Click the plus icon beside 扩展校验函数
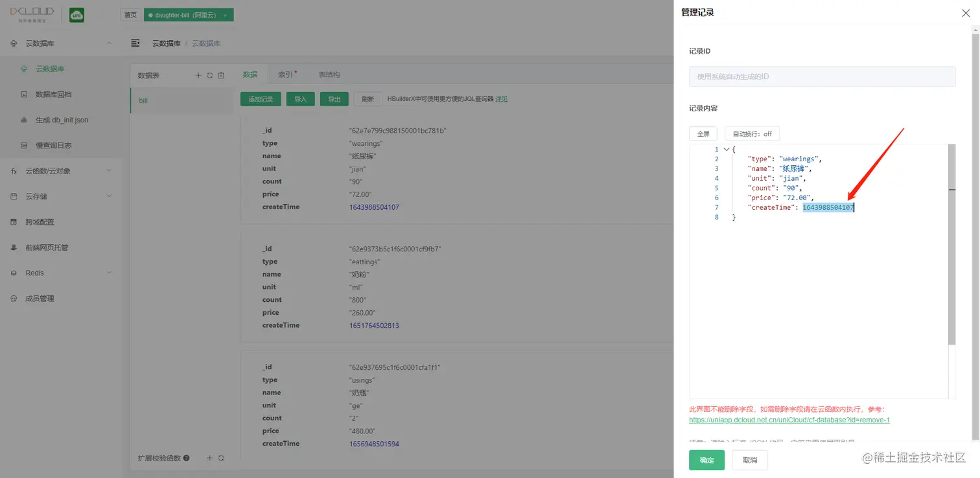 [209, 458]
